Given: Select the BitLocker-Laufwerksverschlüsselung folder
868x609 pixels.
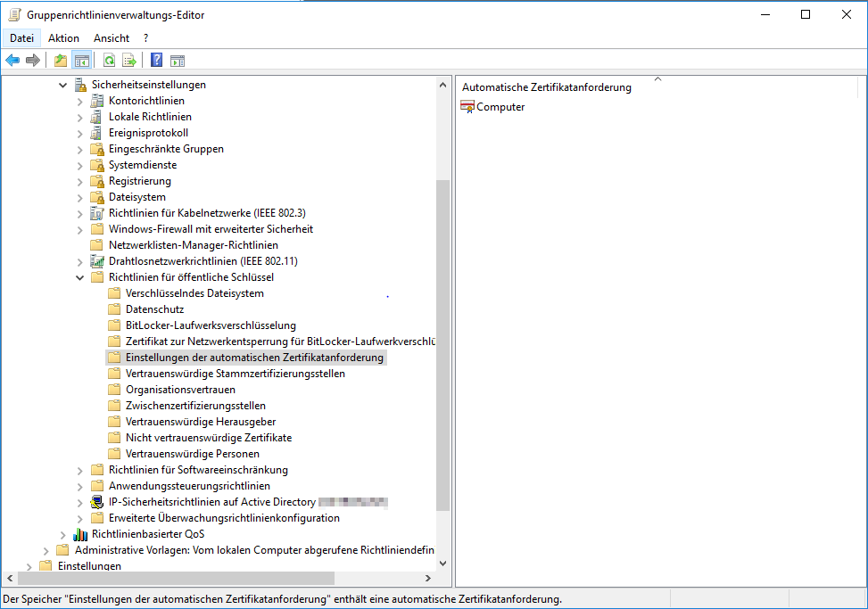Looking at the screenshot, I should pos(211,325).
